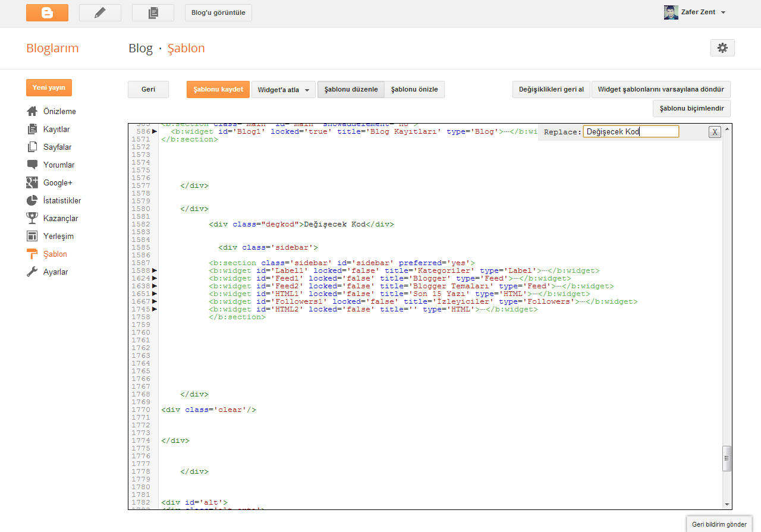
Task: Click Değişiklikleri geri al button
Action: pyautogui.click(x=551, y=90)
